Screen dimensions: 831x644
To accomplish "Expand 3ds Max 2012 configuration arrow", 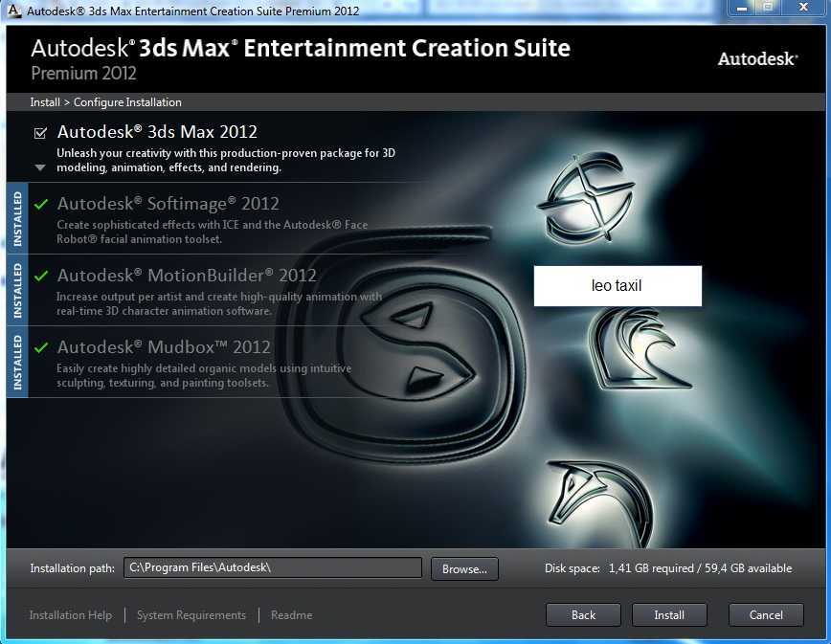I will [x=40, y=167].
